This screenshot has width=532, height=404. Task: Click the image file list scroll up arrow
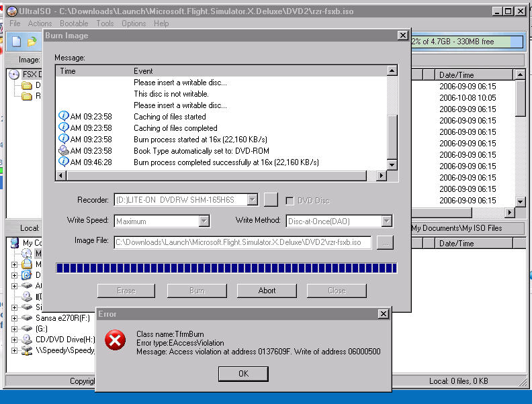(x=520, y=74)
